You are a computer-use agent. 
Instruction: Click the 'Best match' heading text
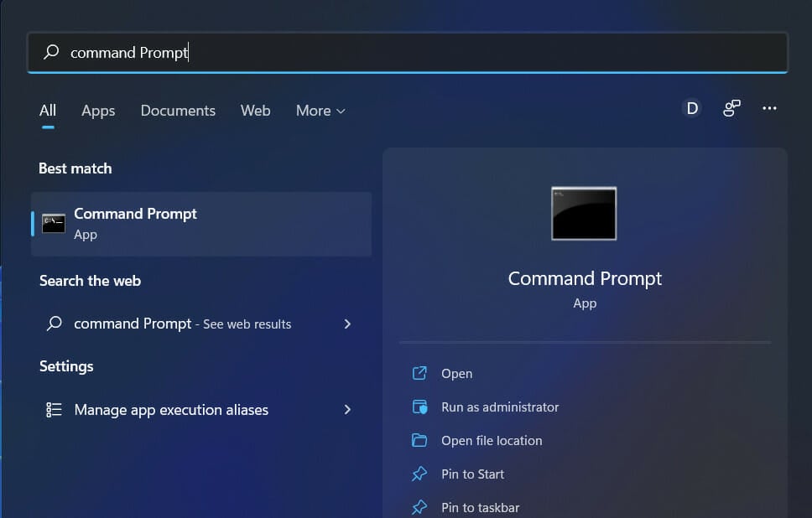(75, 168)
